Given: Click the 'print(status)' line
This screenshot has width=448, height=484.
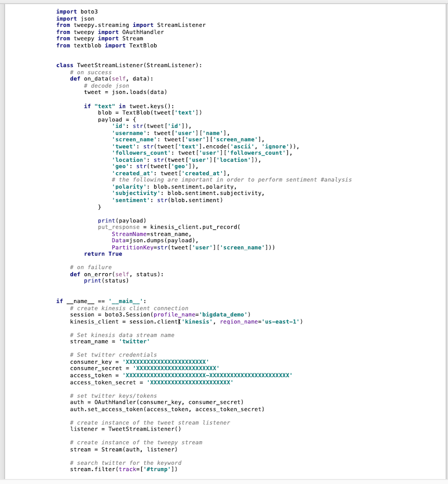Looking at the screenshot, I should point(106,281).
